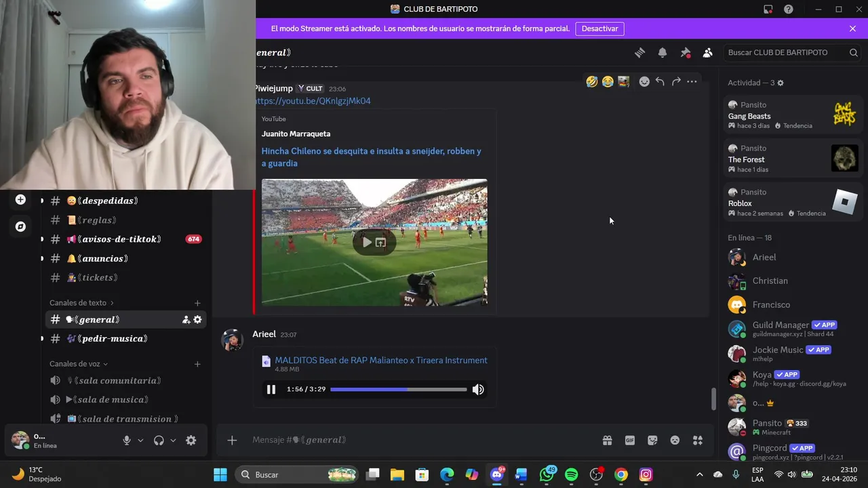Open Spotify from the taskbar
Viewport: 868px width, 488px height.
pyautogui.click(x=572, y=474)
